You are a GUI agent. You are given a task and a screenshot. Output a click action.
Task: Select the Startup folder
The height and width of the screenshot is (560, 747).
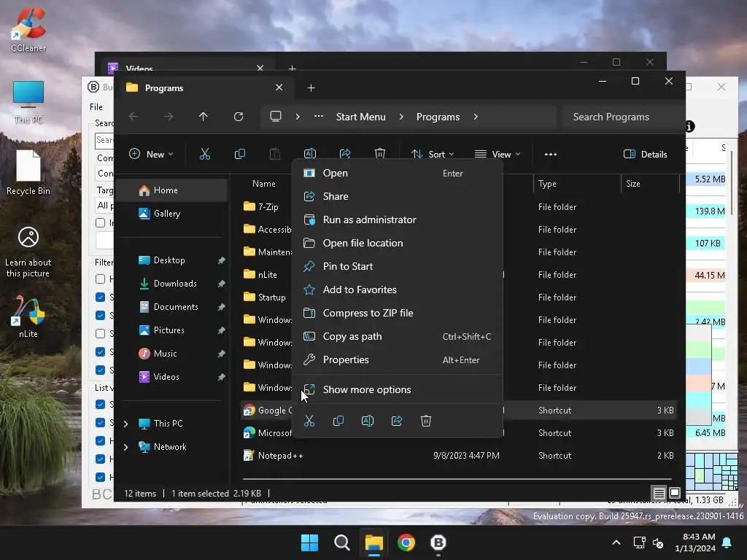(265, 297)
